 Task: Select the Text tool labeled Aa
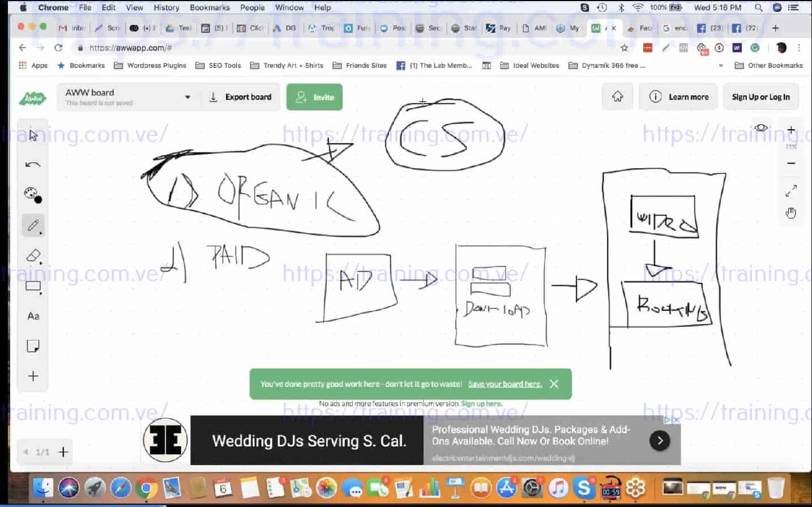pyautogui.click(x=32, y=316)
